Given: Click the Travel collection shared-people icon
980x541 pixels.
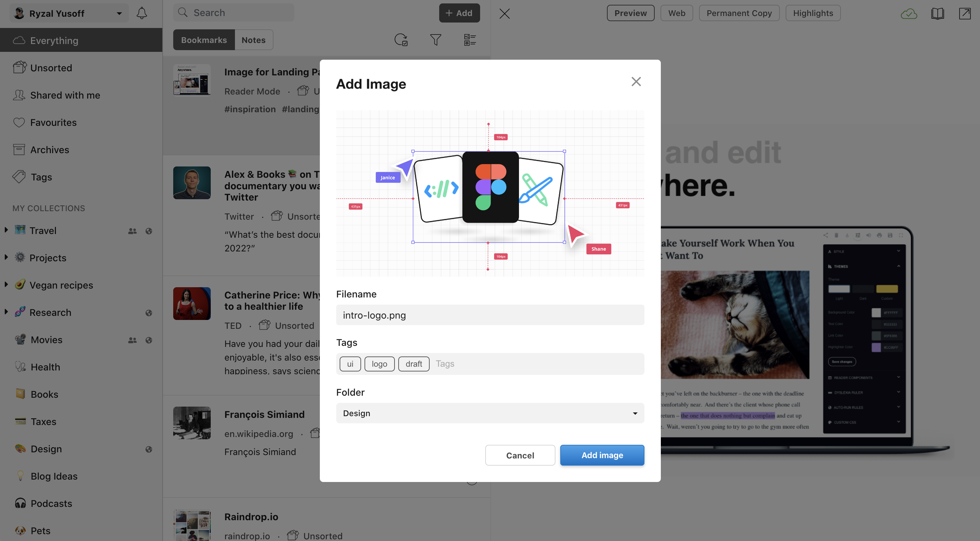Looking at the screenshot, I should [132, 231].
